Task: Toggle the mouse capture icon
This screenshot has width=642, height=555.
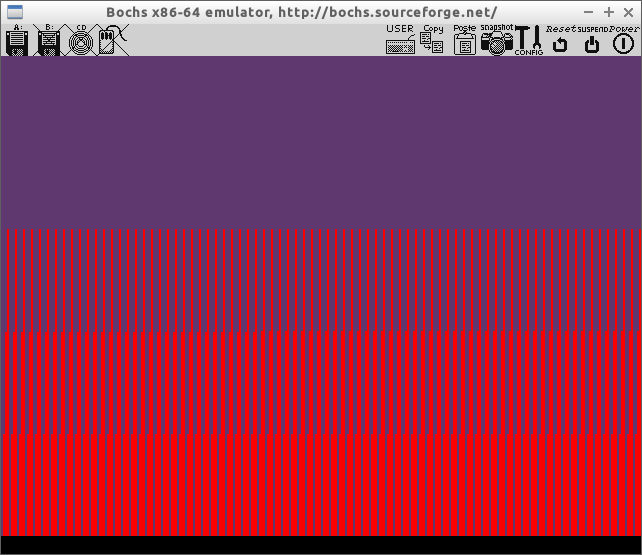Action: click(x=113, y=40)
